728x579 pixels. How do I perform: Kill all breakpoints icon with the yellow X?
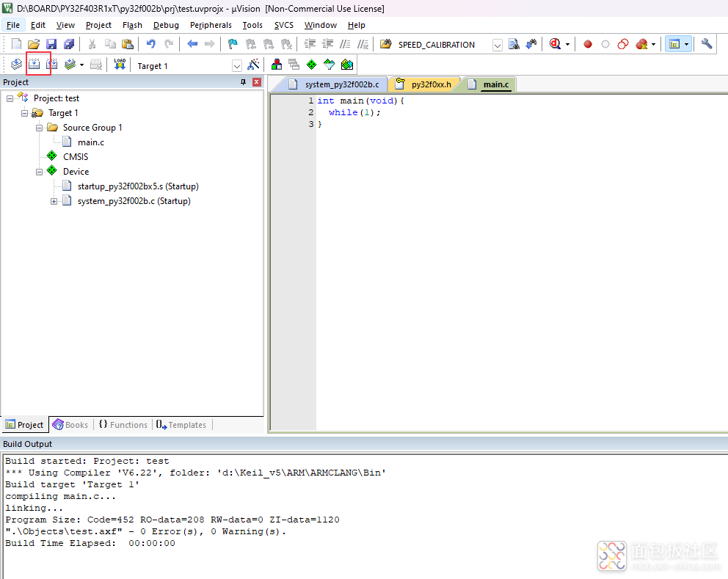pyautogui.click(x=641, y=44)
